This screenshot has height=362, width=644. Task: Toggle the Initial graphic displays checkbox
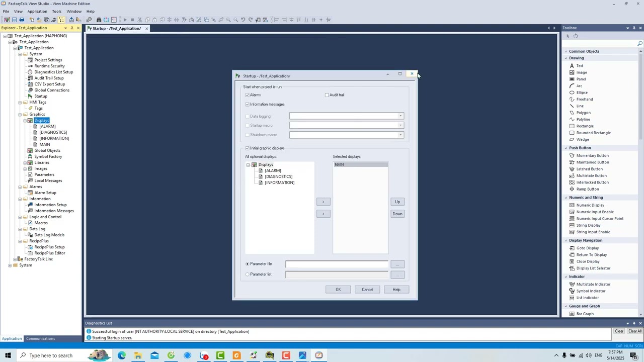tap(248, 148)
